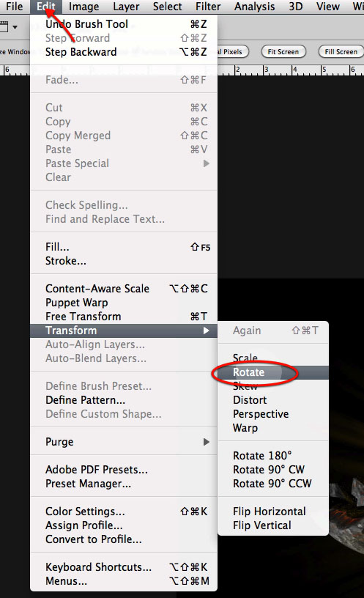Select Rotate in the Transform submenu

(x=273, y=372)
